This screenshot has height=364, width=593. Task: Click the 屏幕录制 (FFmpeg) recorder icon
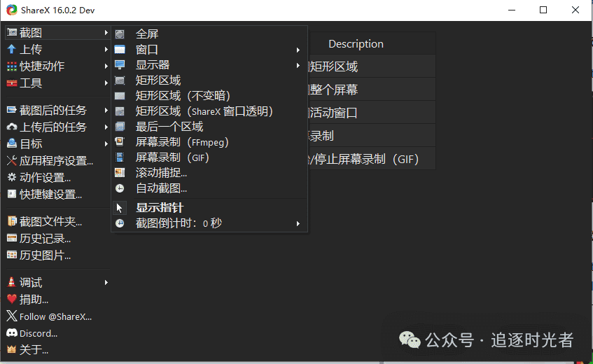point(120,141)
